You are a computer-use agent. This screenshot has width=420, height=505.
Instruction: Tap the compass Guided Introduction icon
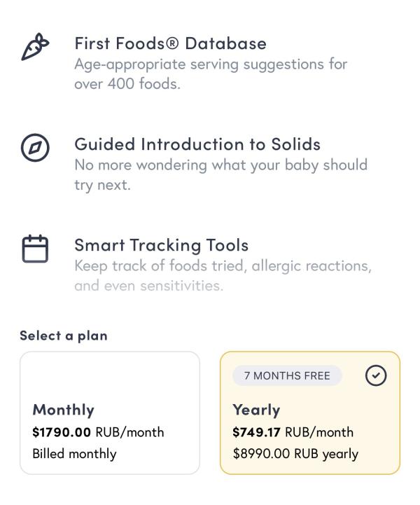coord(35,148)
